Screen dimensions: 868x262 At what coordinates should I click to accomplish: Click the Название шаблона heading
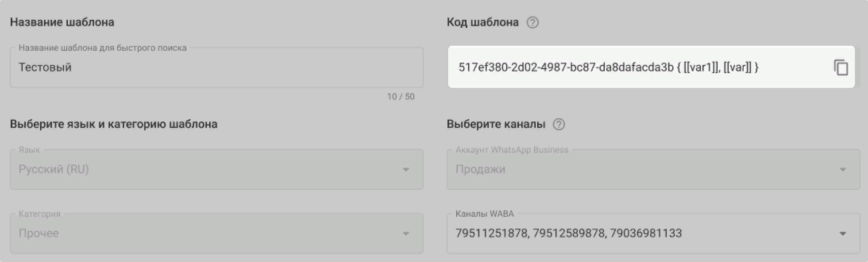(x=62, y=22)
